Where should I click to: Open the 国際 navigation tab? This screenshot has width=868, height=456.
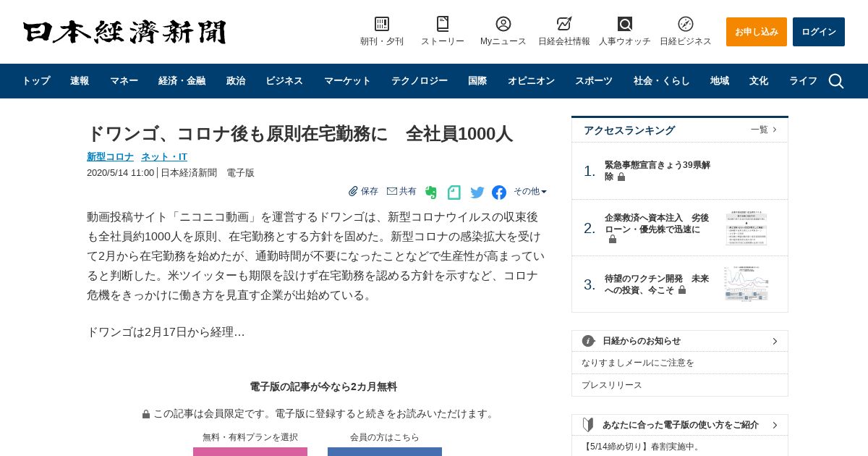477,81
